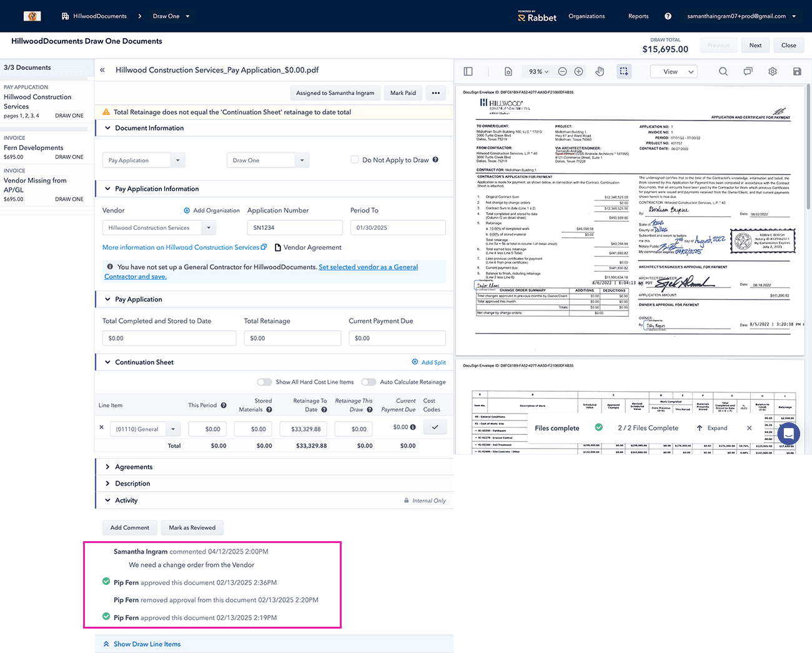Collapse the Document Information section
Screen dimensions: 812x653
pos(107,128)
